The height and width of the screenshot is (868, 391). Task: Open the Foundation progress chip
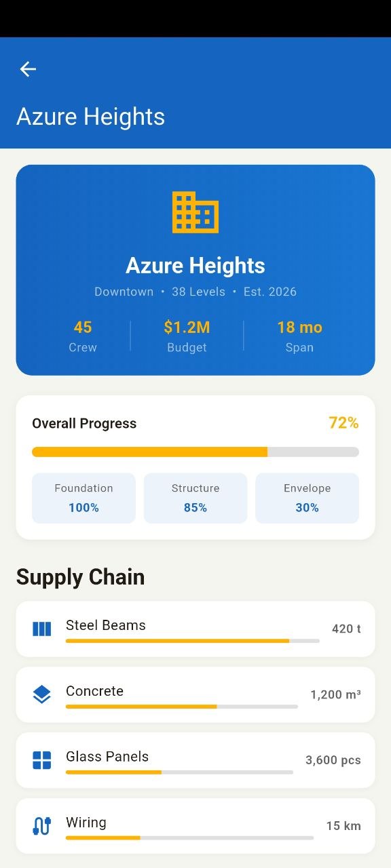(x=83, y=498)
